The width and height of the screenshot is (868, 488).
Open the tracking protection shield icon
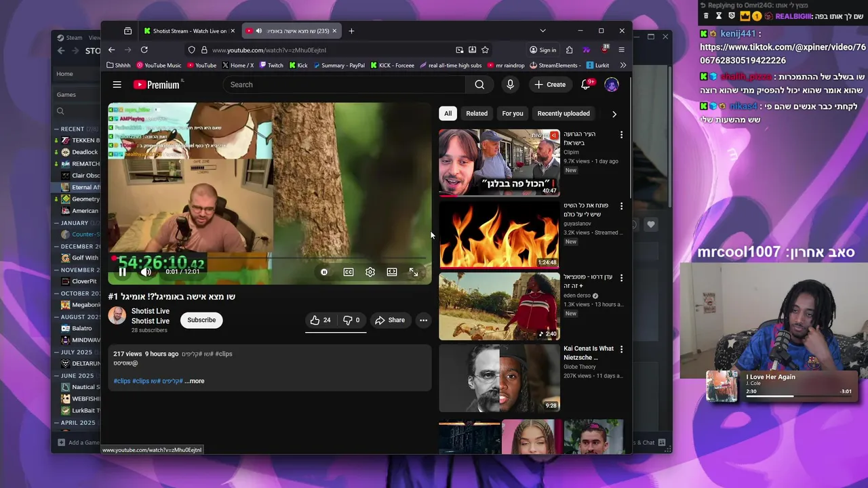point(192,49)
